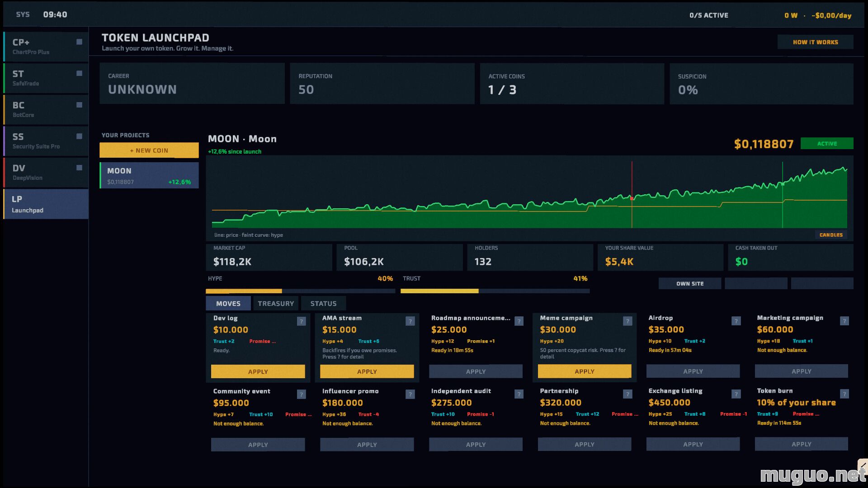This screenshot has width=868, height=488.
Task: Open the TREASURY tab
Action: tap(276, 304)
